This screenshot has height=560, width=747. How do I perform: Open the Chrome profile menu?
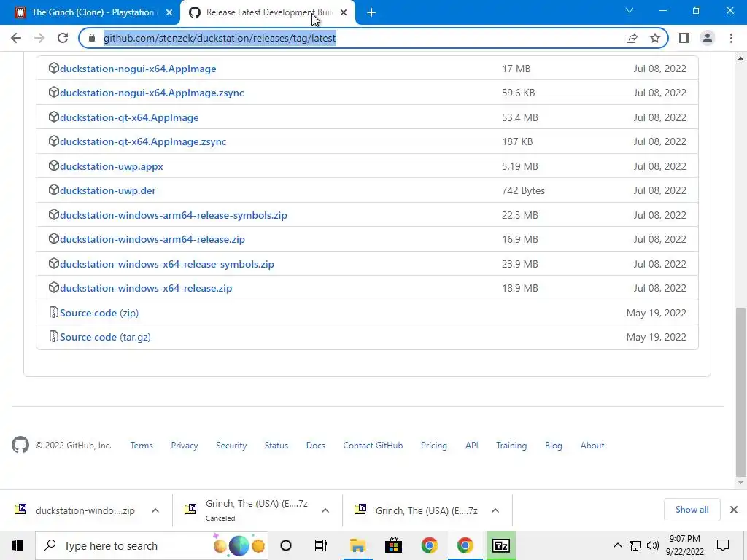tap(708, 38)
